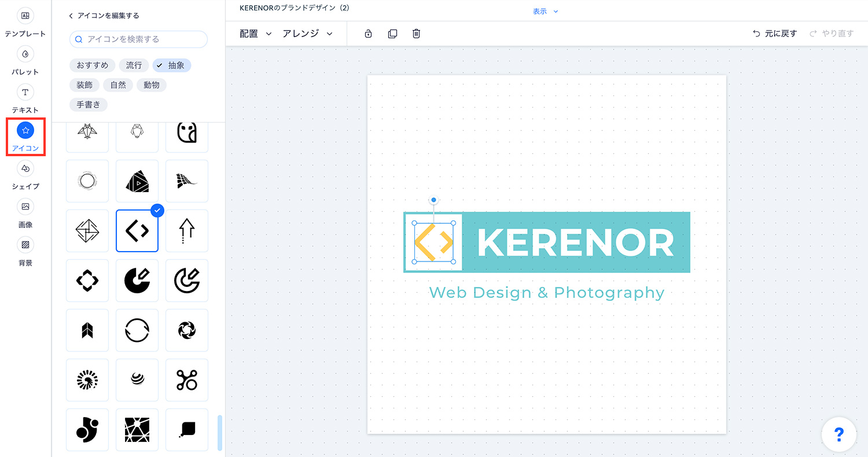Screen dimensions: 868x457
Task: Select Web Design & Photography tagline
Action: pyautogui.click(x=547, y=293)
